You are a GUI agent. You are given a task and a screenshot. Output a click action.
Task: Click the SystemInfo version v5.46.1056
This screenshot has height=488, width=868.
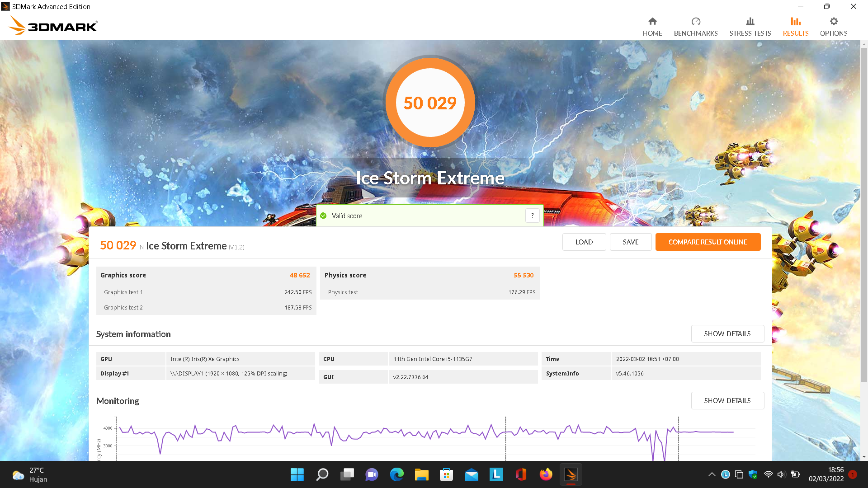[630, 373]
